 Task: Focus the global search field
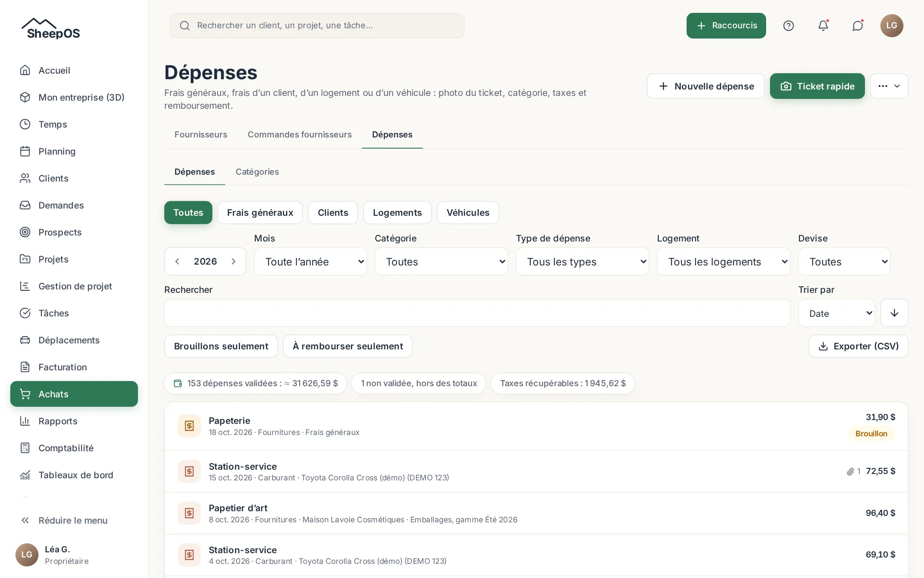pyautogui.click(x=317, y=26)
